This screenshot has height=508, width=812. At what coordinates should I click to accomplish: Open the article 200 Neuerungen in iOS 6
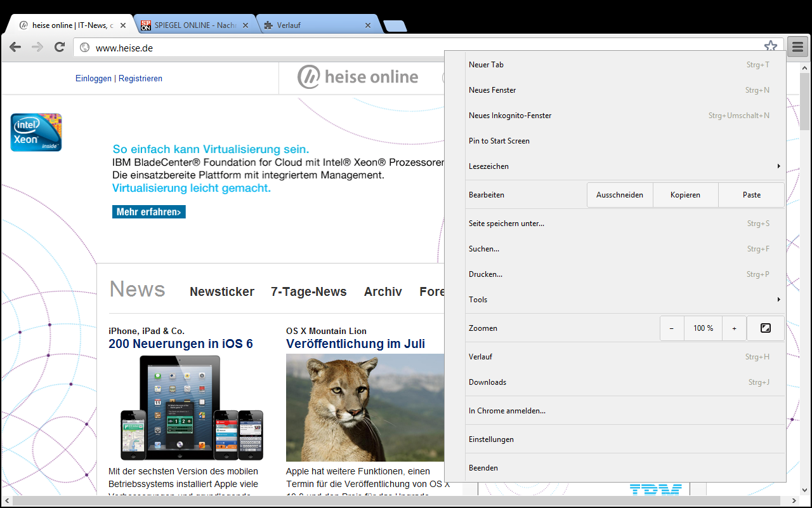(181, 344)
